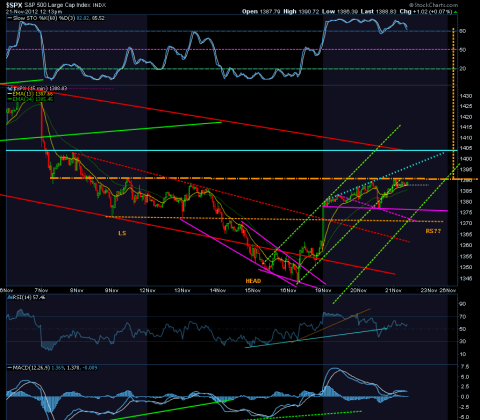480x420 pixels.
Task: Click the 1405 price level axis label
Action: pyautogui.click(x=465, y=148)
